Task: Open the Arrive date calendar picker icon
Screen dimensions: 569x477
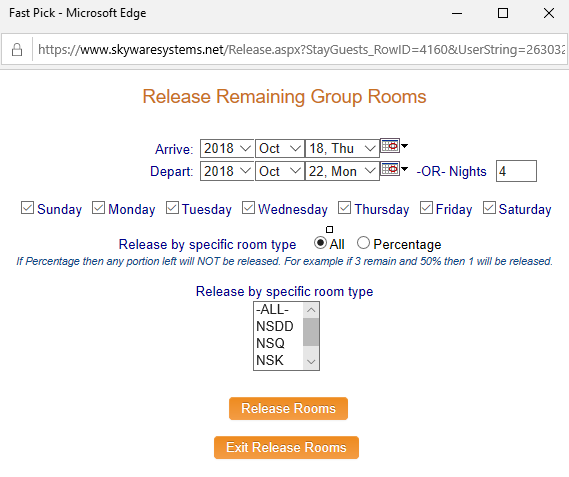Action: tap(390, 146)
